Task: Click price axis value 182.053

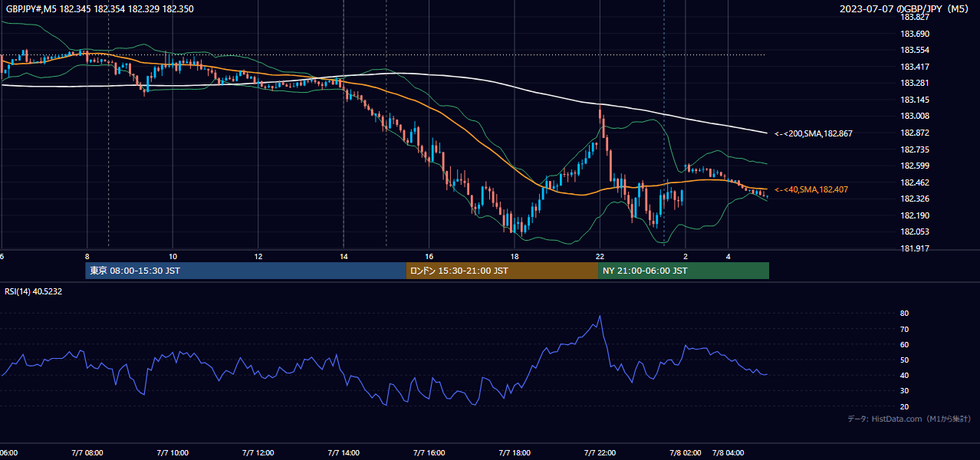Action: pos(914,232)
